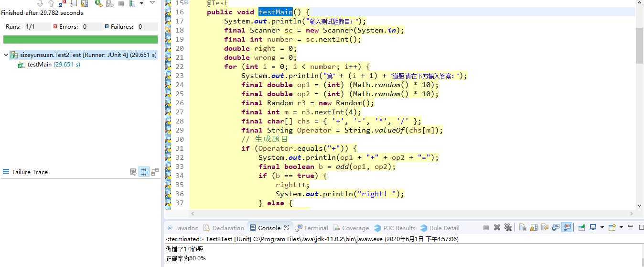
Task: Switch to Terminal tab
Action: click(312, 228)
